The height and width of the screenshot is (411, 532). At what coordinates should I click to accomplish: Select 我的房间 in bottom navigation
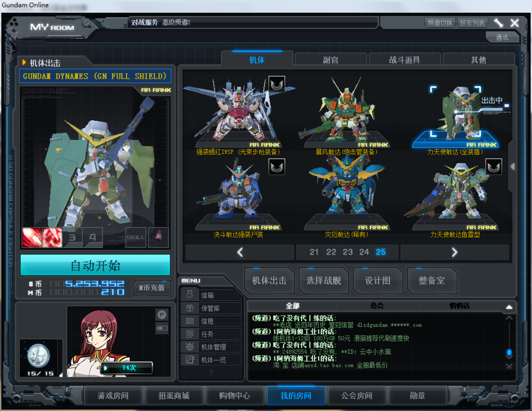pos(296,396)
